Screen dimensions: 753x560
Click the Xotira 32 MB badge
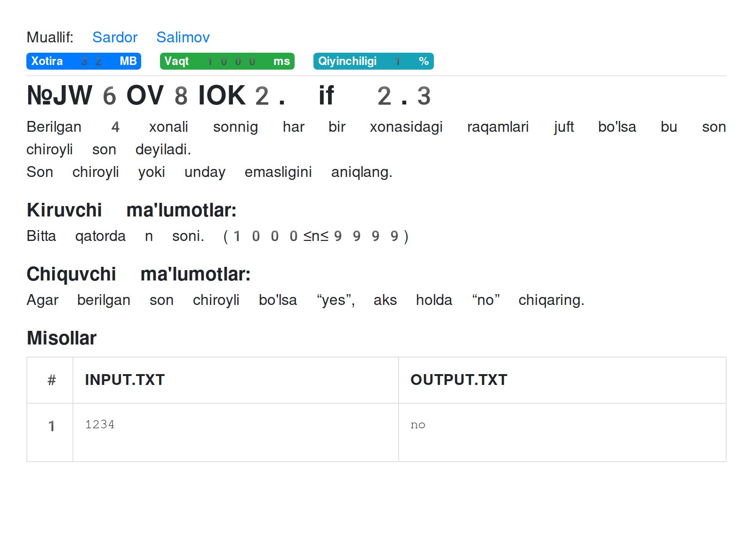84,61
